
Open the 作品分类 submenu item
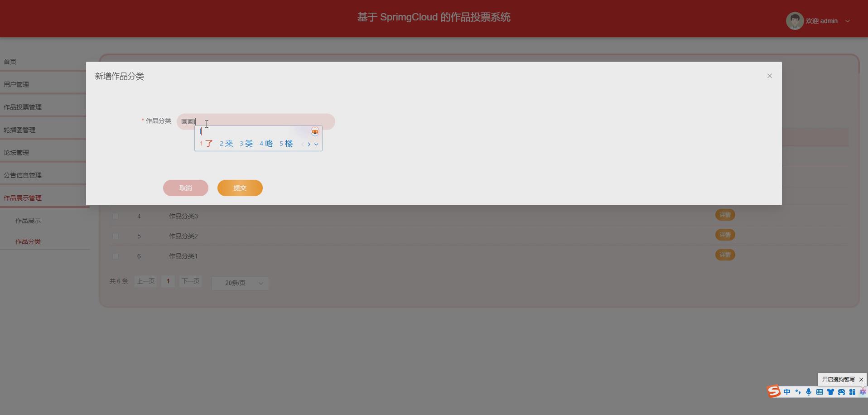tap(28, 241)
